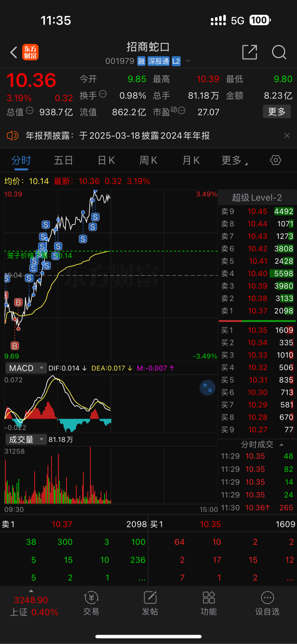
Task: Open chart settings gear icon
Action: click(276, 160)
